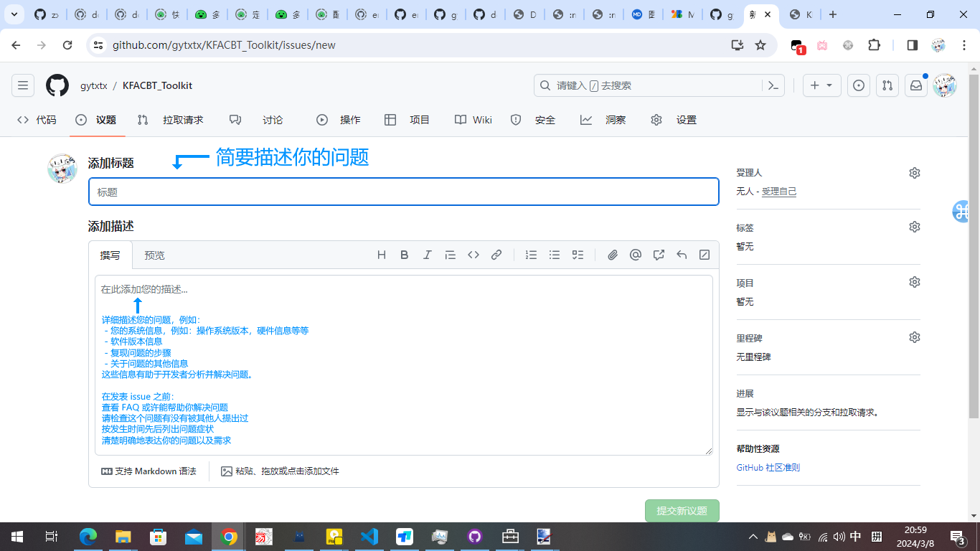Open Microsoft Edge from taskbar
The width and height of the screenshot is (980, 551).
(x=88, y=537)
